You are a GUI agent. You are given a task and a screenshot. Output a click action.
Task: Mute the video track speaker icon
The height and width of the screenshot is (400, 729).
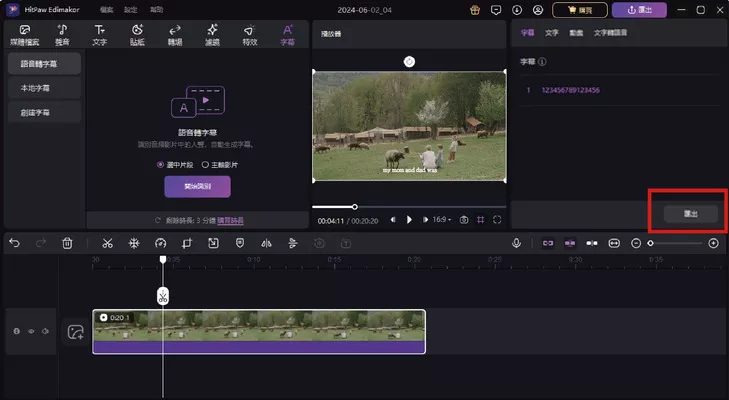coord(45,331)
